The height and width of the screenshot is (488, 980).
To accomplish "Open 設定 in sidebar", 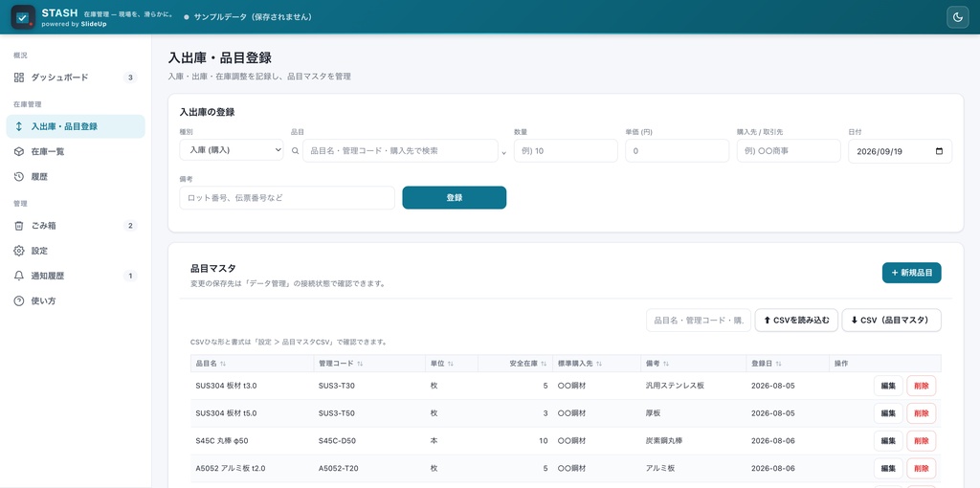I will tap(75, 251).
